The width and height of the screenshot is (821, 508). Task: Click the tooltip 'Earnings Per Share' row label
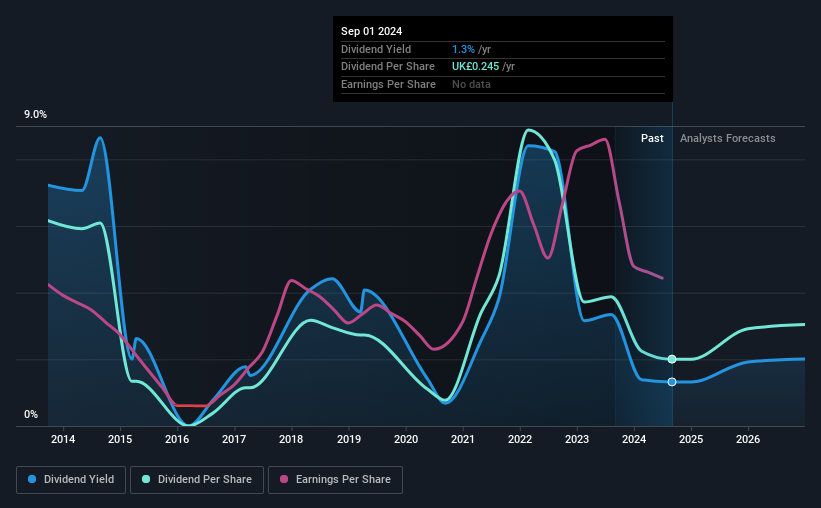(388, 84)
